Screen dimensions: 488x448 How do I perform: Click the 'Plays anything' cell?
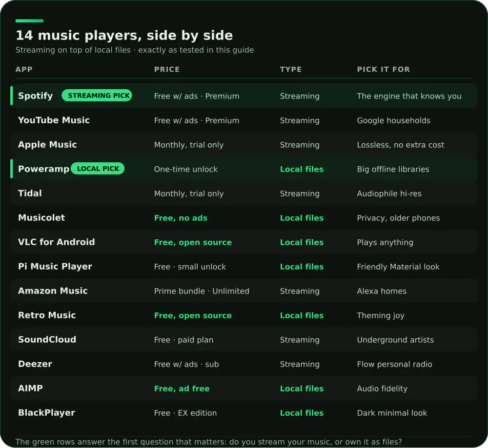(x=386, y=242)
